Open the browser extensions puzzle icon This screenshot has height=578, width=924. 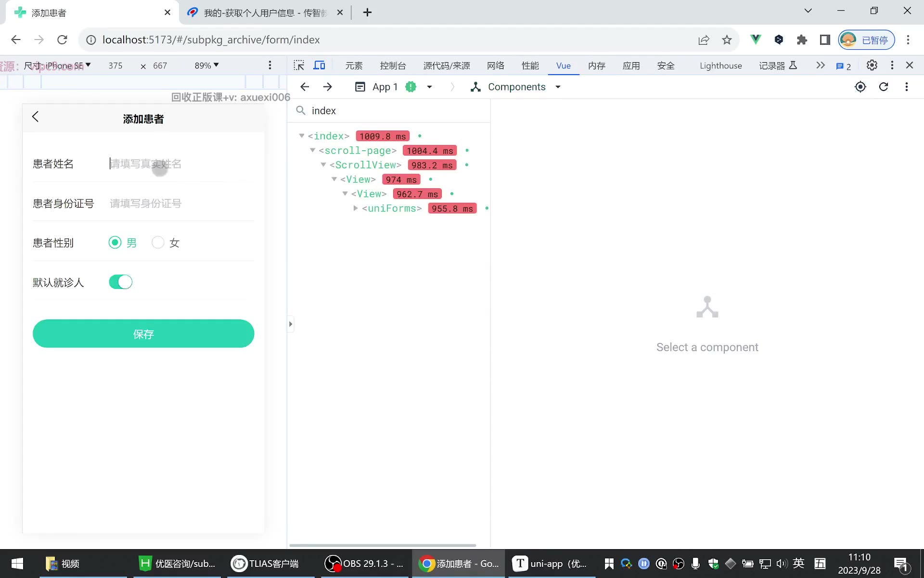click(x=802, y=39)
